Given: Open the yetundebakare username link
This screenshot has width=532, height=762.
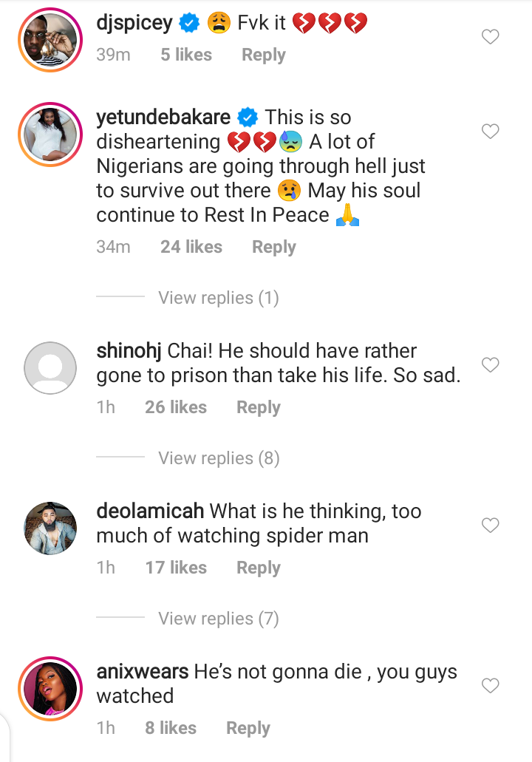Looking at the screenshot, I should click(163, 118).
